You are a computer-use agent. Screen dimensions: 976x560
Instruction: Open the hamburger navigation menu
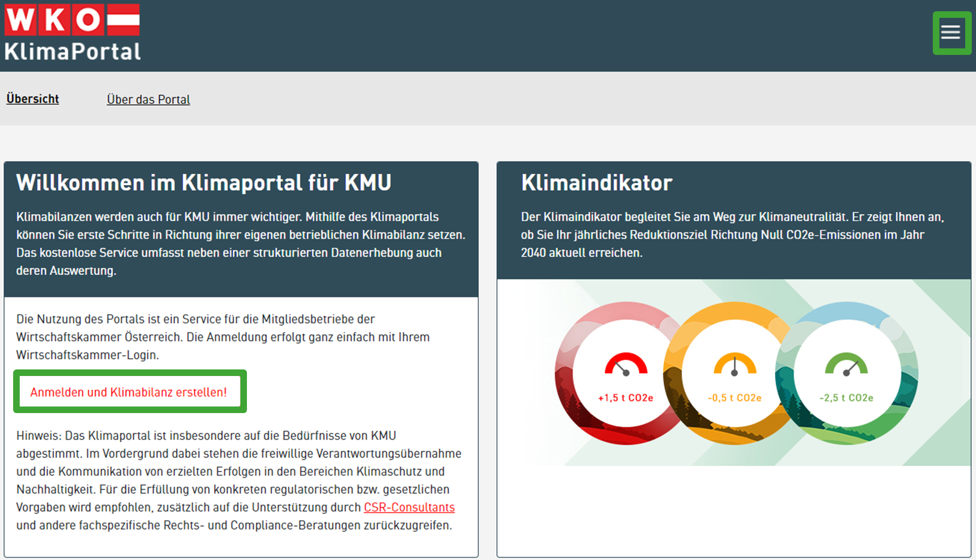[x=951, y=32]
